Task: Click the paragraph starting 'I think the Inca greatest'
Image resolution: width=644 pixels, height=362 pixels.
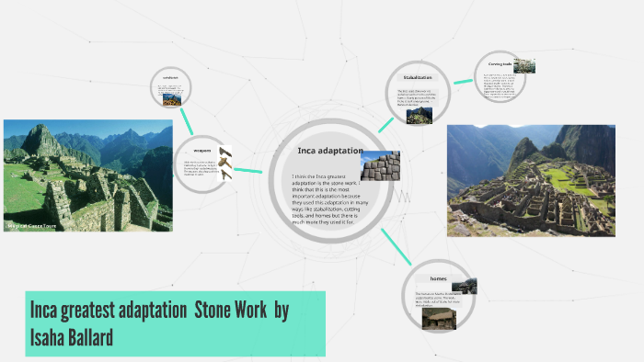Action: [x=330, y=199]
